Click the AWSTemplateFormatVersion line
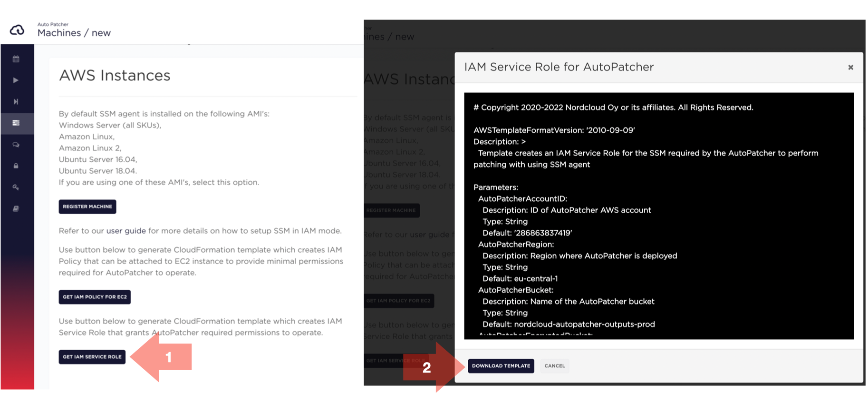Viewport: 868px width, 394px height. coord(554,130)
